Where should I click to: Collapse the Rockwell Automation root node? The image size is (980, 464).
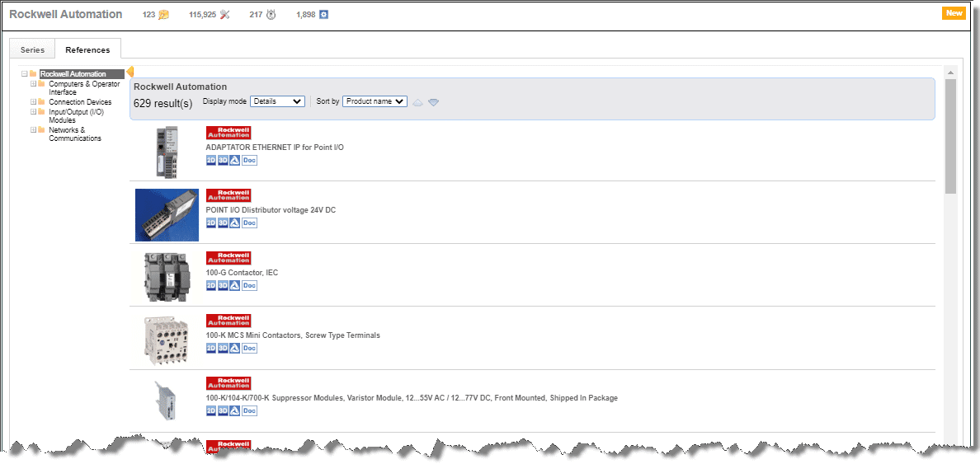click(x=25, y=74)
